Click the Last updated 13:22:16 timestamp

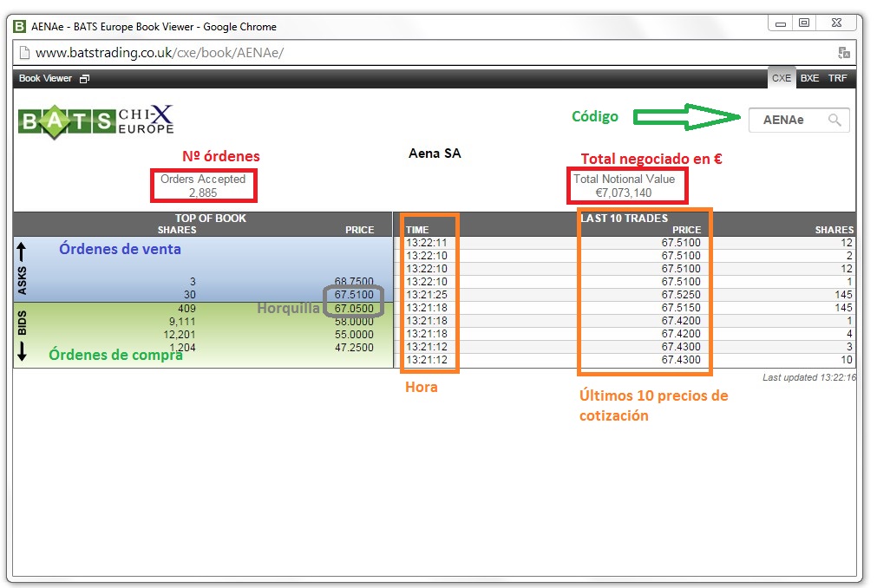pos(809,377)
